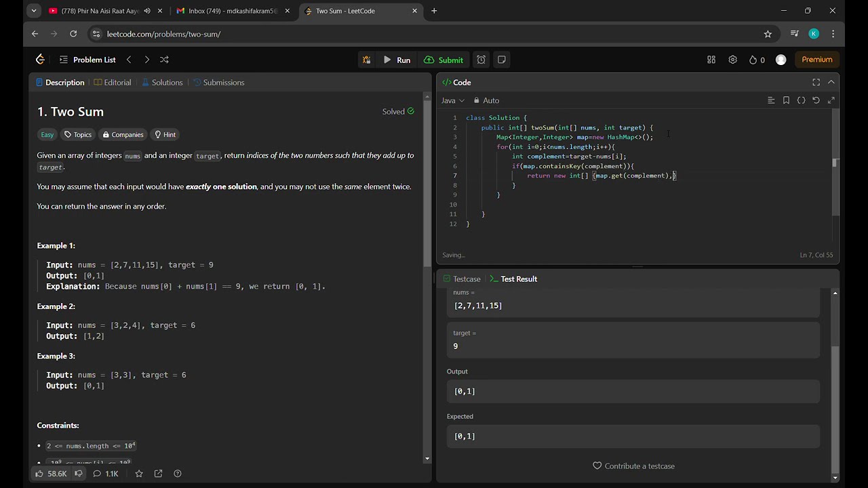Viewport: 868px width, 488px height.
Task: Open the Java language dropdown
Action: 453,100
